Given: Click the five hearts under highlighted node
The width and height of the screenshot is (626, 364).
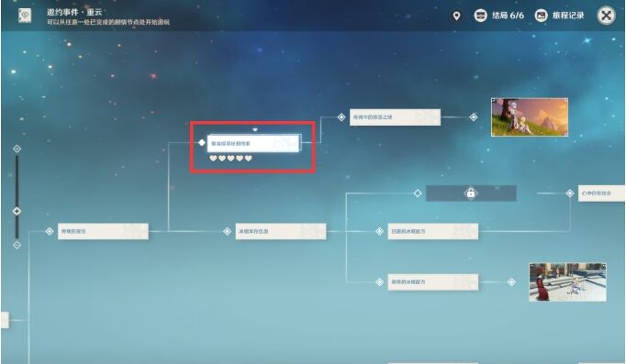Looking at the screenshot, I should [230, 159].
